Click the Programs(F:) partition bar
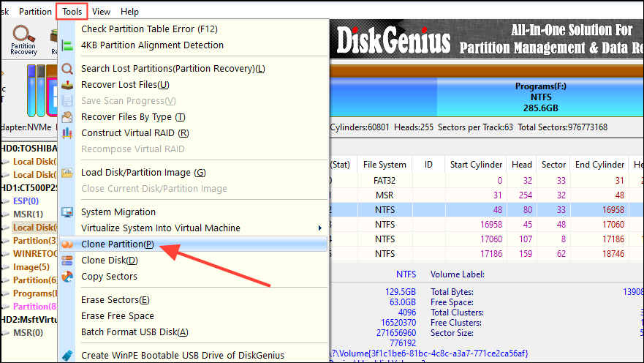The image size is (644, 363). [540, 97]
